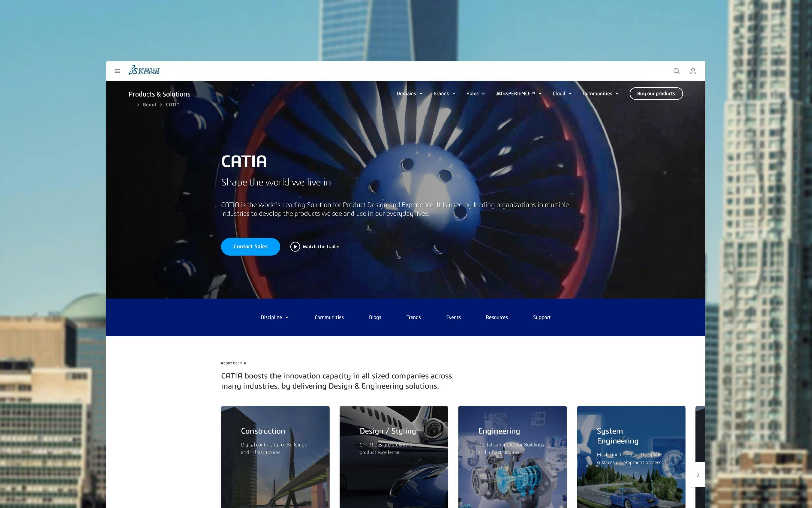Click the carousel next arrow
812x508 pixels.
(698, 475)
